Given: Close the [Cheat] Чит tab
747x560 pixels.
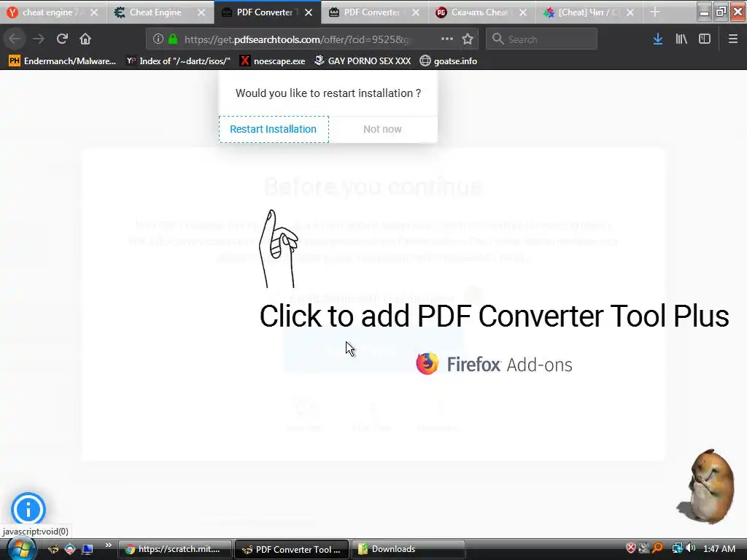Looking at the screenshot, I should (630, 12).
